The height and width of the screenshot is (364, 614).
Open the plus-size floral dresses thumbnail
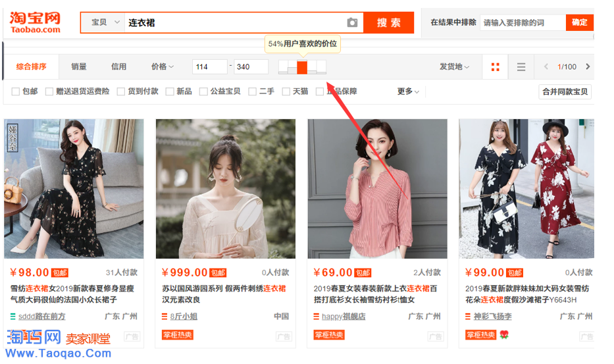click(x=526, y=189)
